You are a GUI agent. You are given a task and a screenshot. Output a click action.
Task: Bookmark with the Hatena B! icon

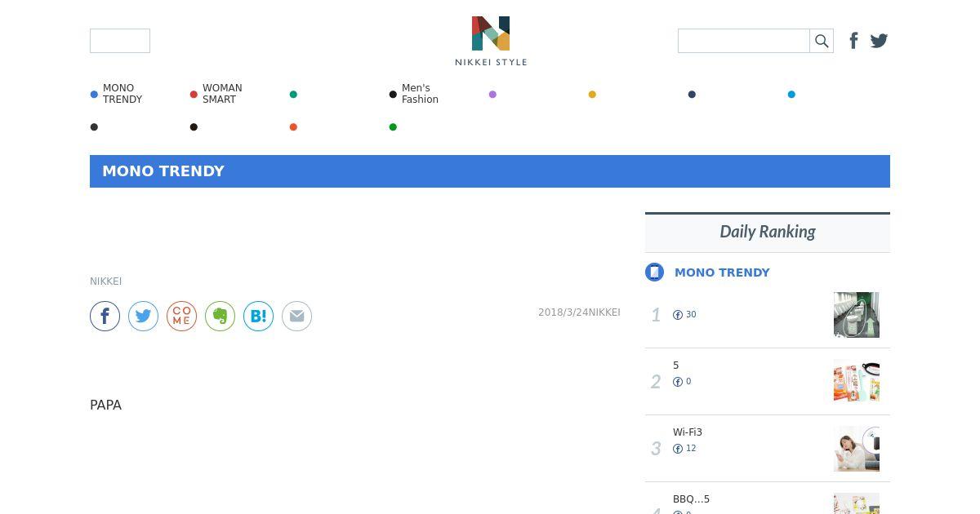[x=258, y=316]
